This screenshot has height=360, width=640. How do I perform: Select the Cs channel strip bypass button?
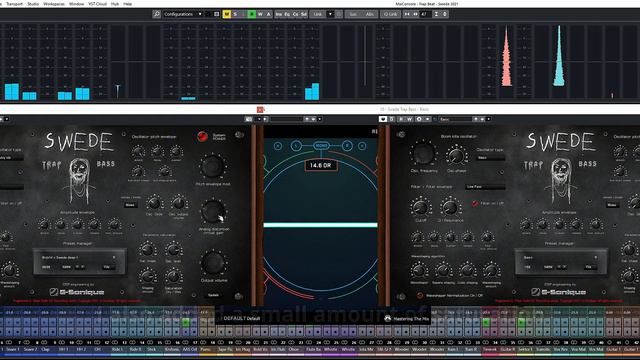click(296, 14)
